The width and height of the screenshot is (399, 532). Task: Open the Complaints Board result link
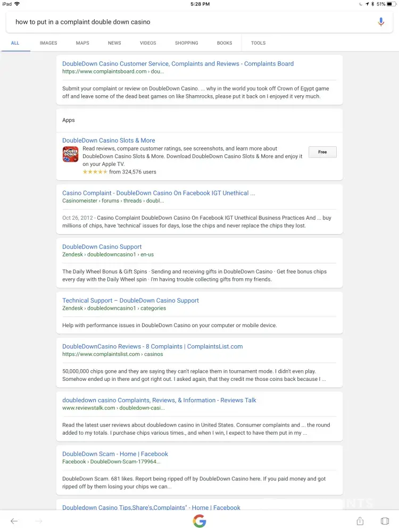click(x=178, y=64)
